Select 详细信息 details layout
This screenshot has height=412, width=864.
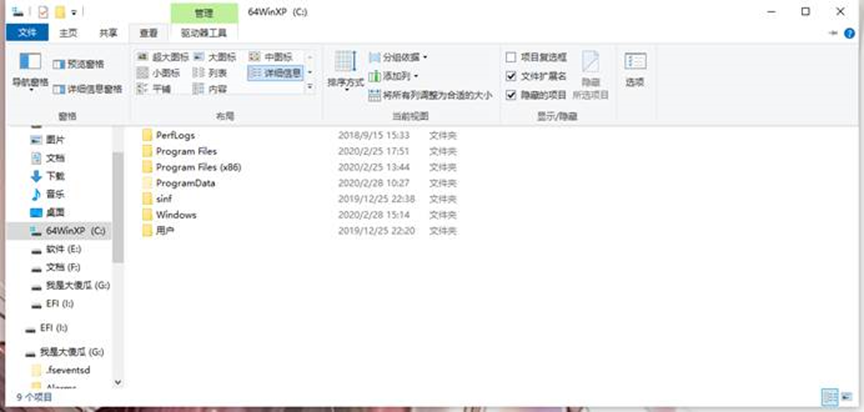tap(275, 73)
